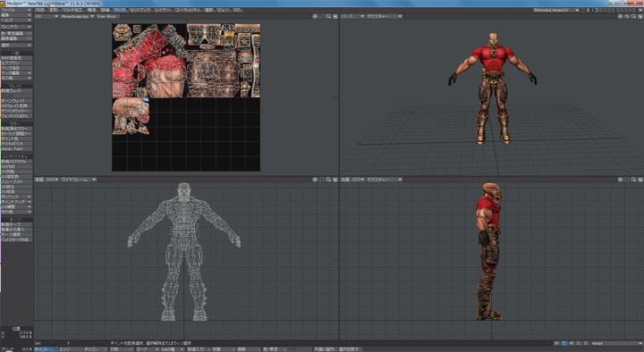Click the pan icon of the perspective viewport

pos(620,16)
